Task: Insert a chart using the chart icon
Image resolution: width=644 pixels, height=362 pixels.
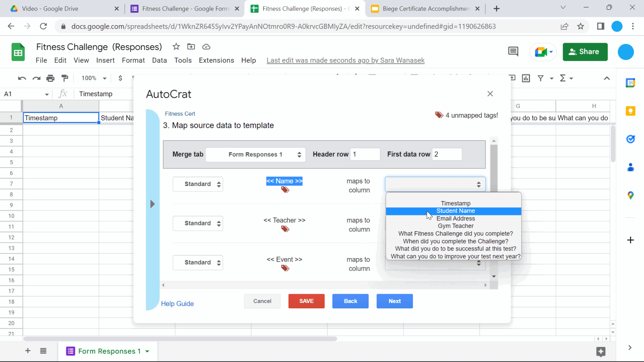Action: coord(526,78)
